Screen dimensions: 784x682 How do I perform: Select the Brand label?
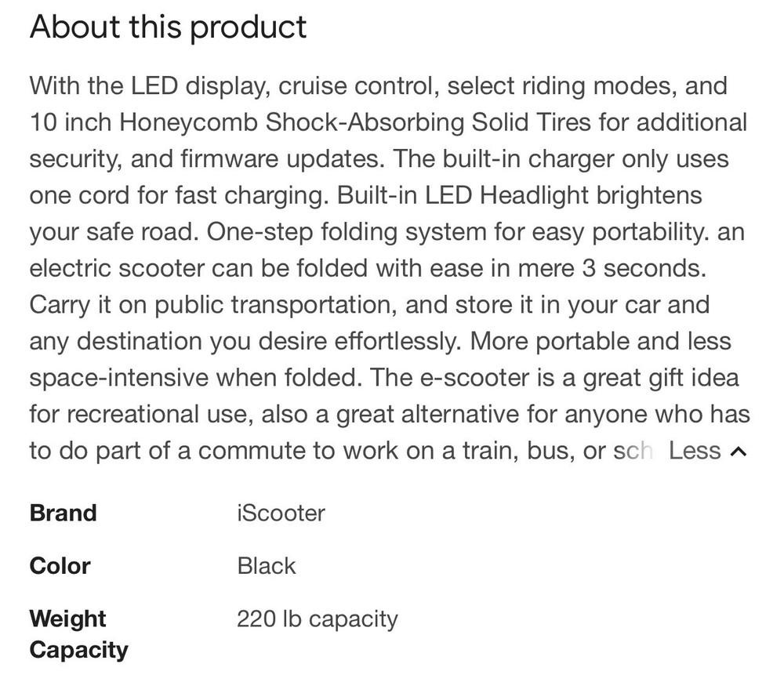click(64, 513)
